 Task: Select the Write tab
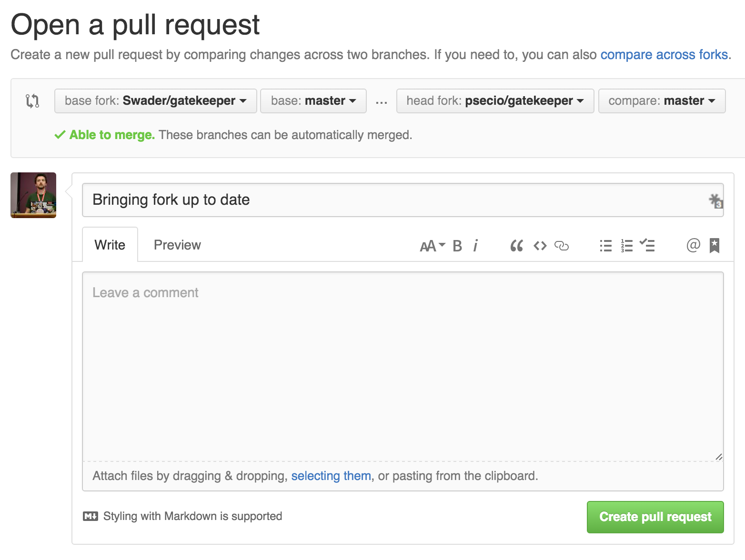pyautogui.click(x=110, y=245)
